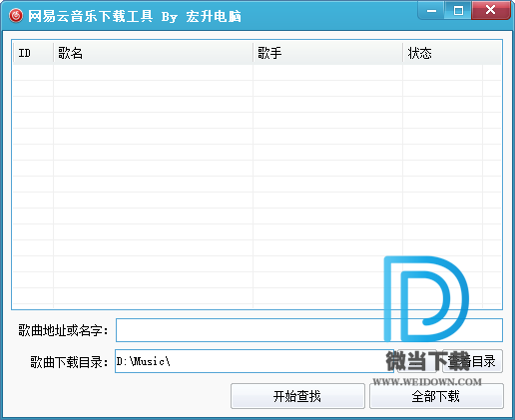515x420 pixels.
Task: Click the partially hidden 目录 browse button
Action: pos(473,361)
